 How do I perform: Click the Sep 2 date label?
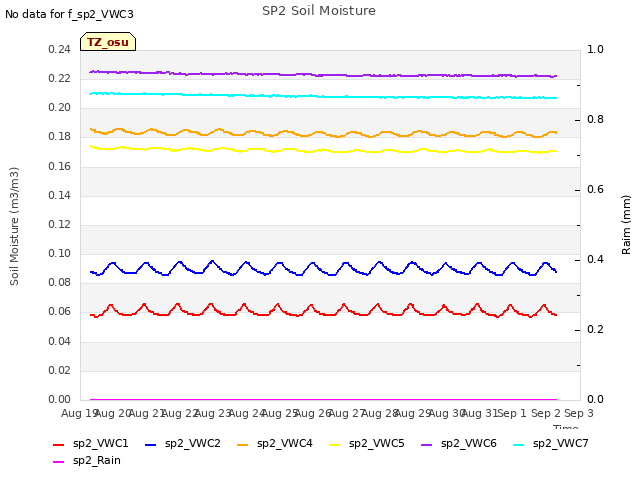pyautogui.click(x=546, y=414)
